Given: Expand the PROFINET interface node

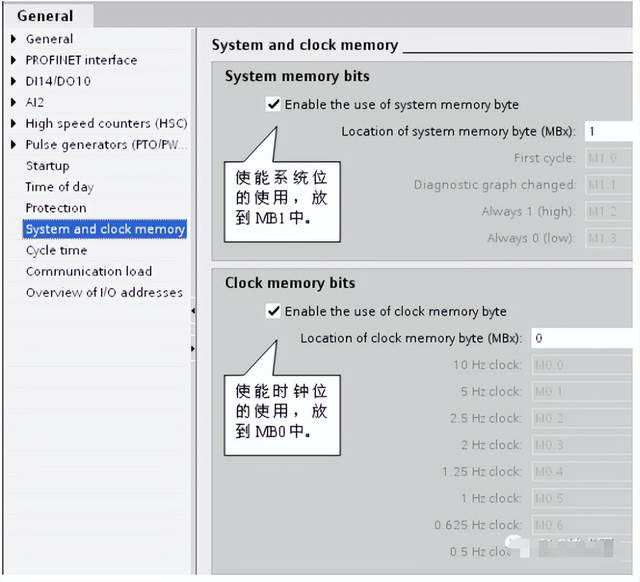Looking at the screenshot, I should (14, 60).
